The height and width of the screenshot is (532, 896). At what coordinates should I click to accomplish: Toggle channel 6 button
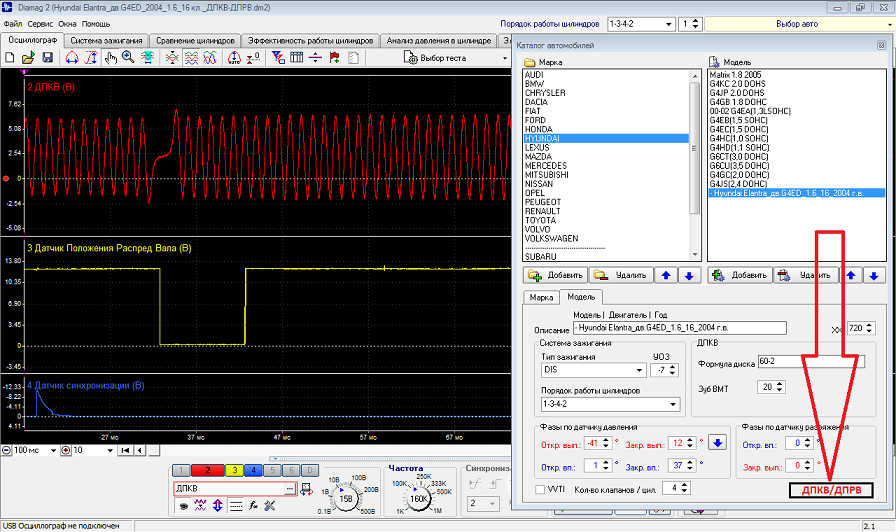point(291,470)
